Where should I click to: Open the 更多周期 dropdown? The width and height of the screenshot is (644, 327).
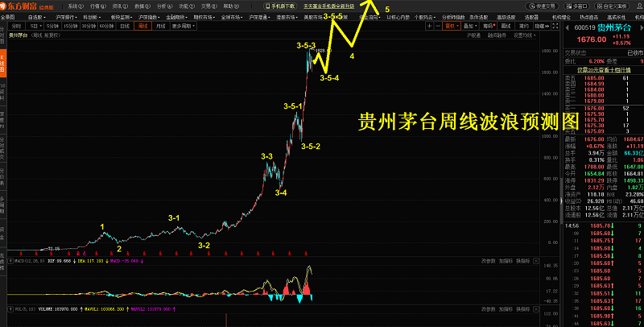tap(184, 26)
